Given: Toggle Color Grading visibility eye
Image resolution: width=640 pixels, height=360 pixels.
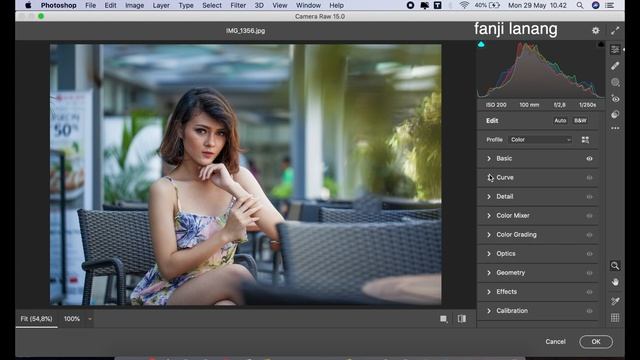Looking at the screenshot, I should [589, 235].
